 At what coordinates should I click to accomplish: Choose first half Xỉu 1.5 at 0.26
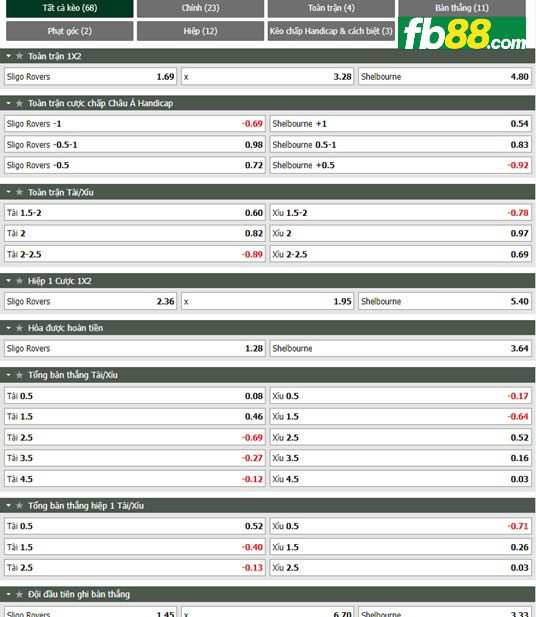tap(401, 547)
